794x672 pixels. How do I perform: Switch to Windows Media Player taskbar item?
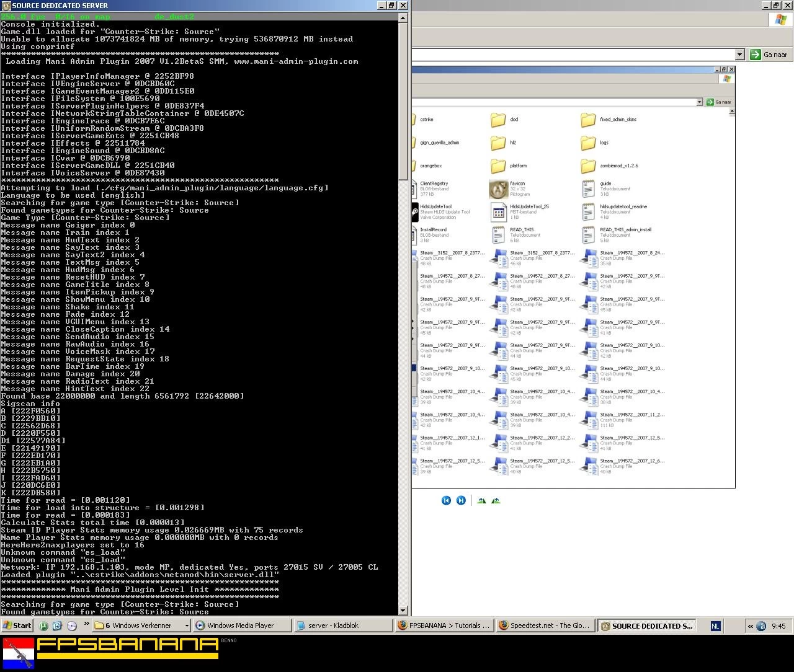241,626
